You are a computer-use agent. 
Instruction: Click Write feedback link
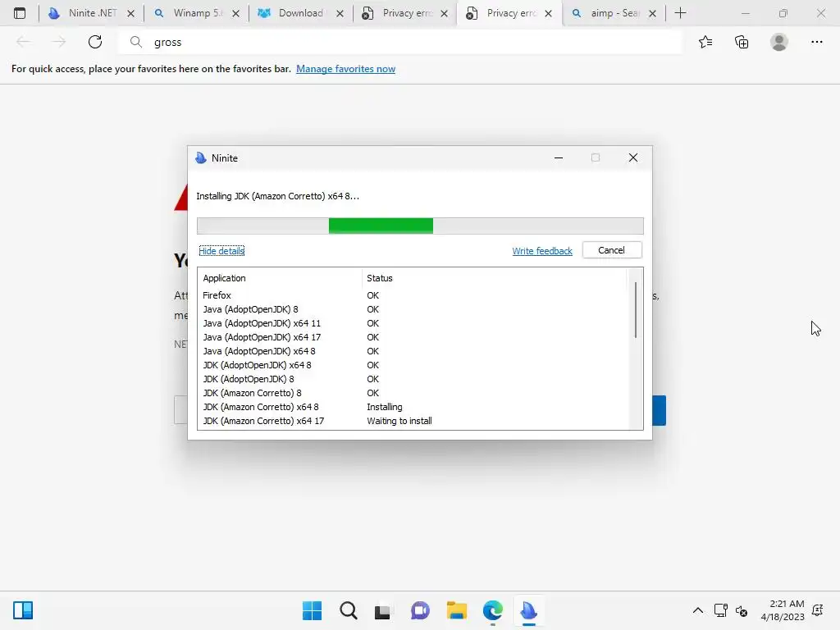(542, 251)
